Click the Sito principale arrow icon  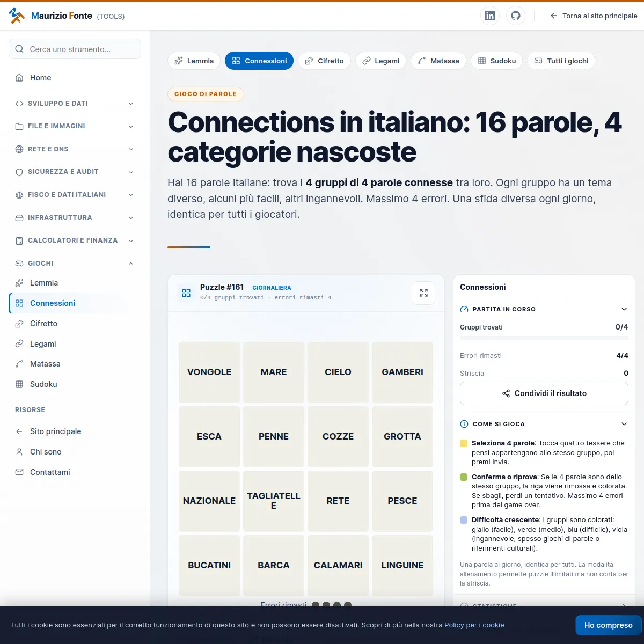tap(19, 431)
